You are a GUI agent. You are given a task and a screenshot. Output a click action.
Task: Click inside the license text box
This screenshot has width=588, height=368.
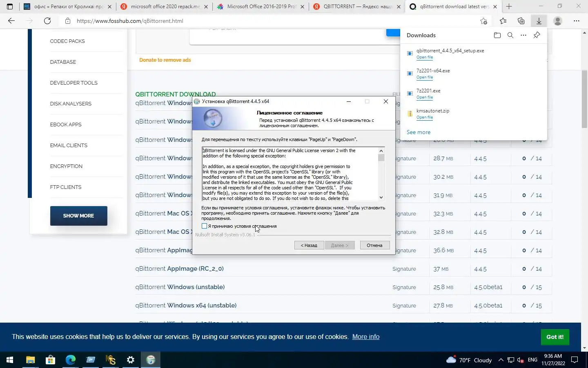[x=290, y=174]
